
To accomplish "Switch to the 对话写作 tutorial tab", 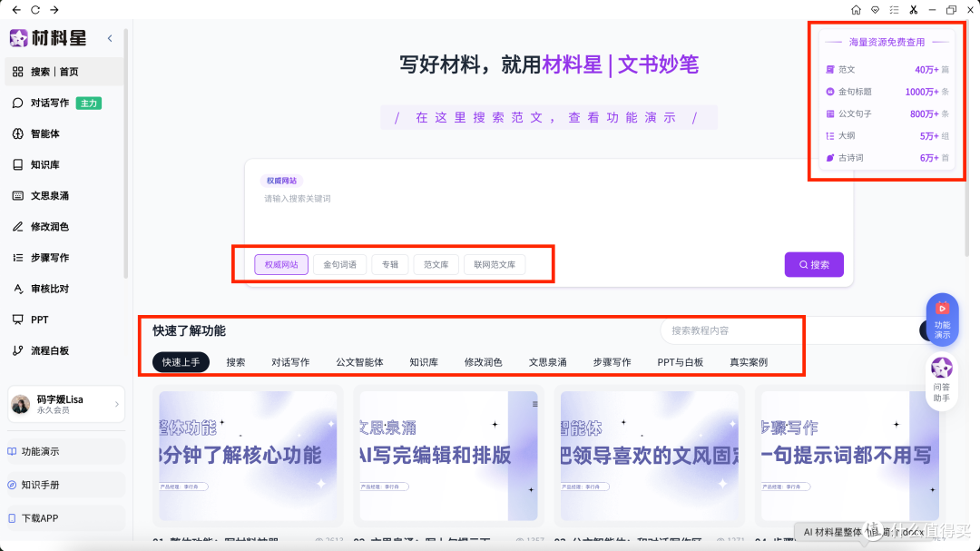I will pos(290,362).
